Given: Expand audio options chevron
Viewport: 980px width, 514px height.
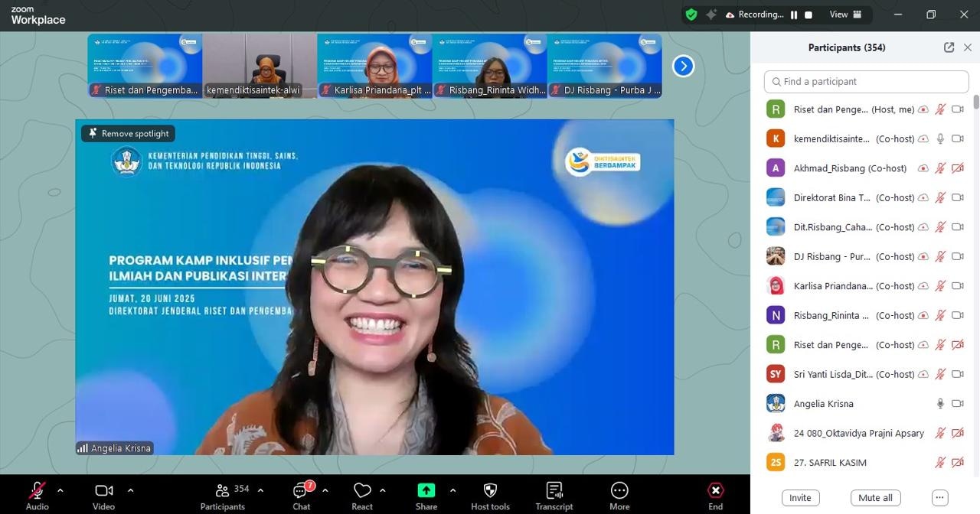Looking at the screenshot, I should [60, 490].
